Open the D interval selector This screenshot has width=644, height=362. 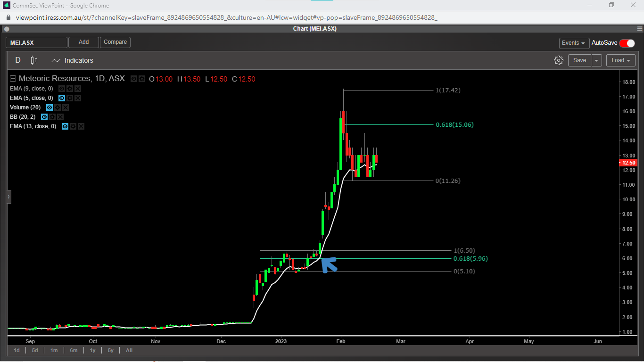(18, 60)
